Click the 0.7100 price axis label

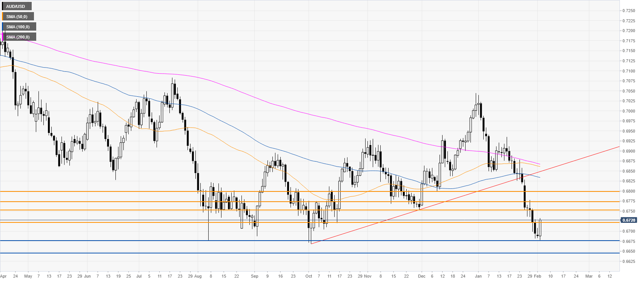629,71
